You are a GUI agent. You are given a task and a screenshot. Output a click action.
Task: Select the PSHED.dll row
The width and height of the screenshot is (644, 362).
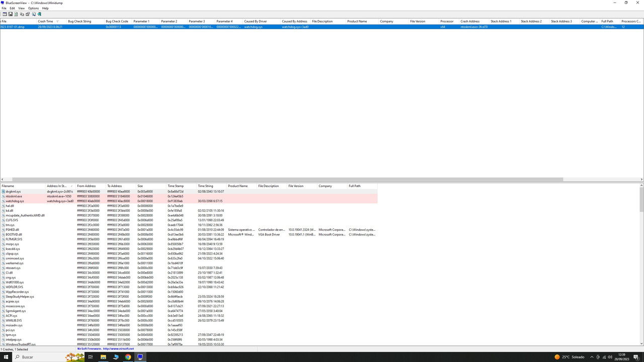pyautogui.click(x=189, y=230)
